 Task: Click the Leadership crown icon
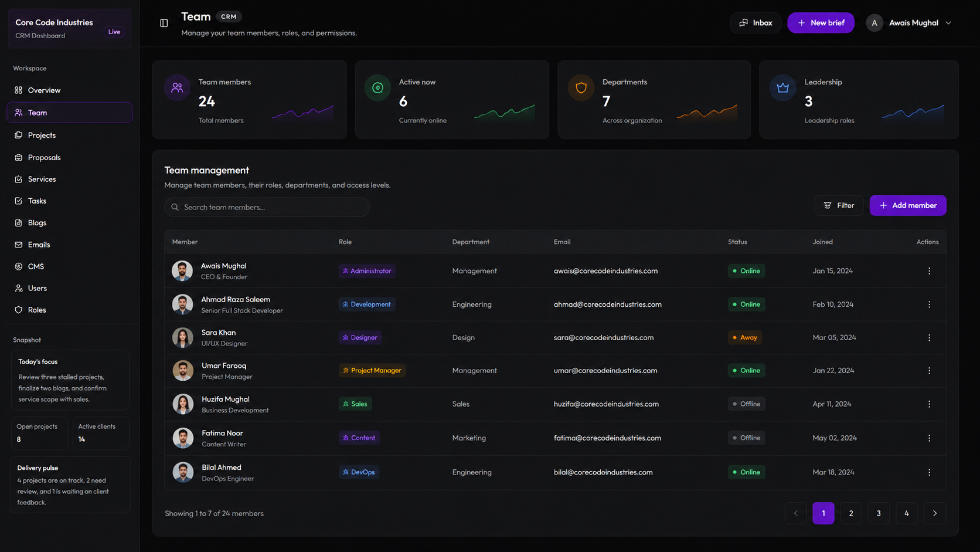783,88
